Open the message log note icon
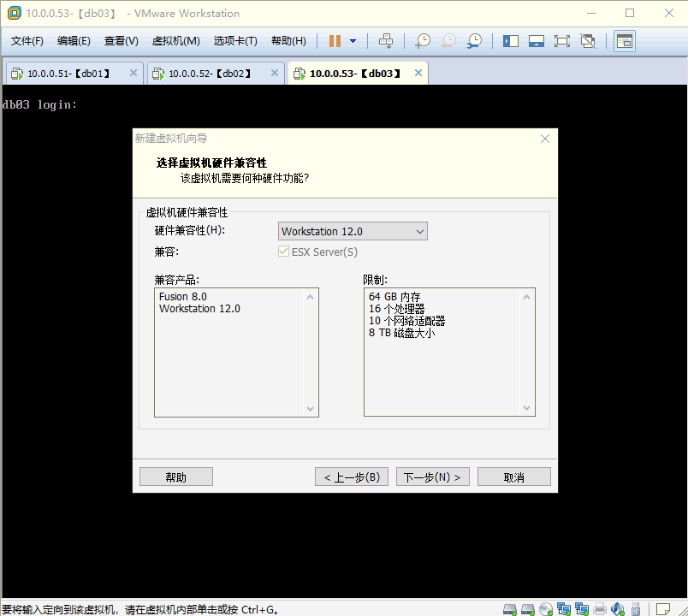Image resolution: width=688 pixels, height=616 pixels. [x=663, y=609]
